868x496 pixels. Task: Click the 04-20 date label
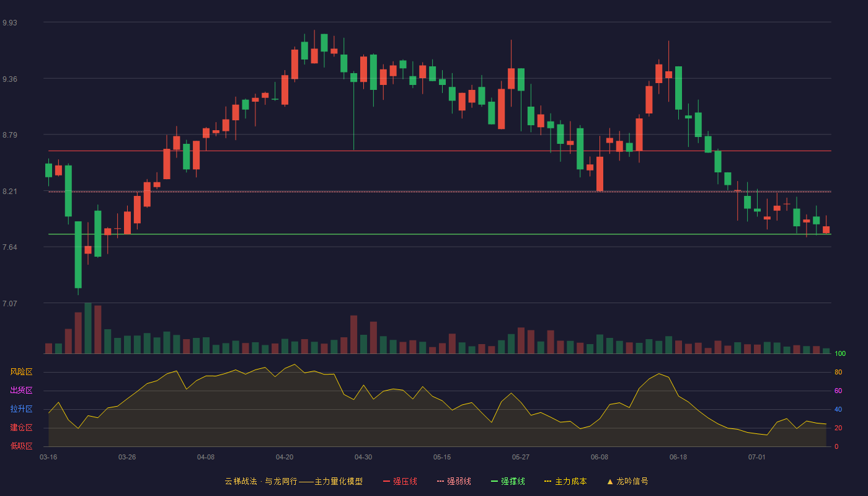click(285, 457)
